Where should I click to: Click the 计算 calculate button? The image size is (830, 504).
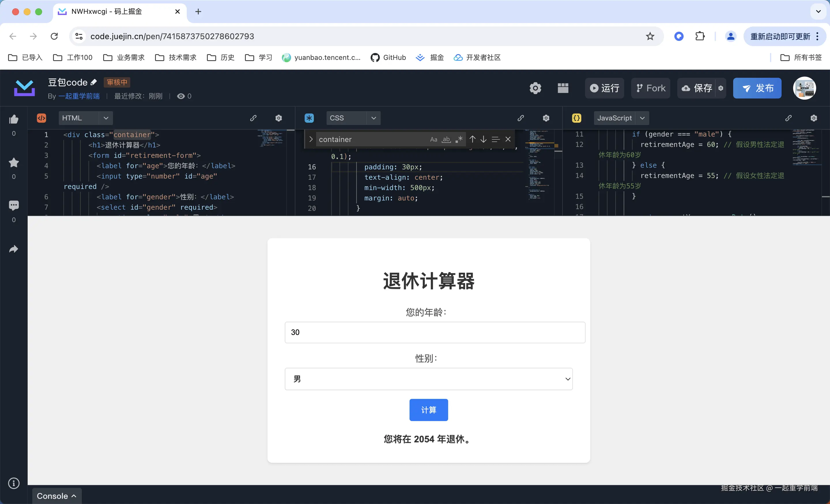point(429,410)
